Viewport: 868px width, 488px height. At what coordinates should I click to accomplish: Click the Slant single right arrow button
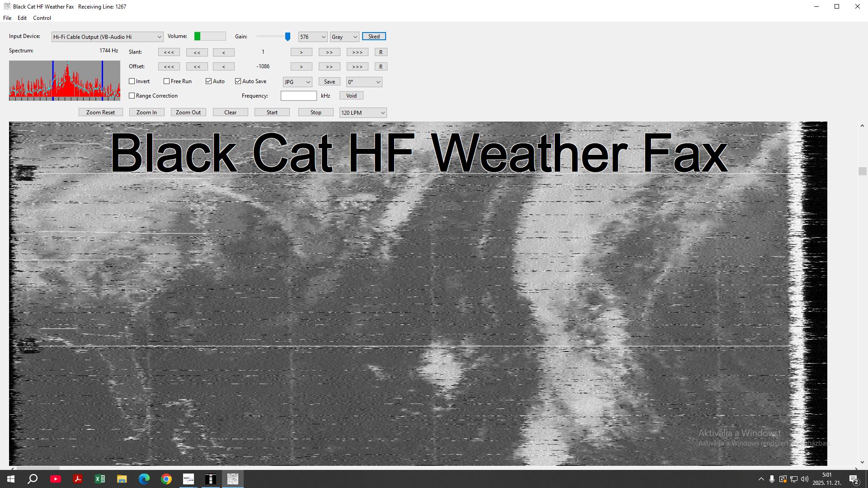click(x=301, y=52)
